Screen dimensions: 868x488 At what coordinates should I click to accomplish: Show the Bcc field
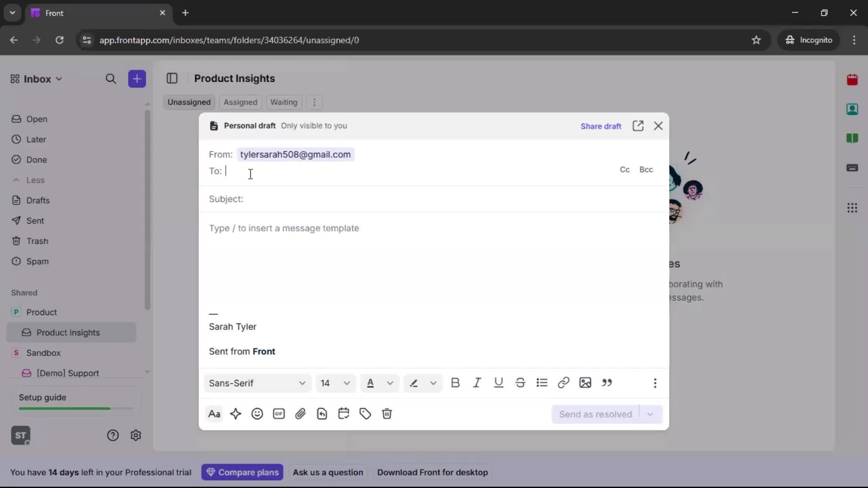(646, 169)
